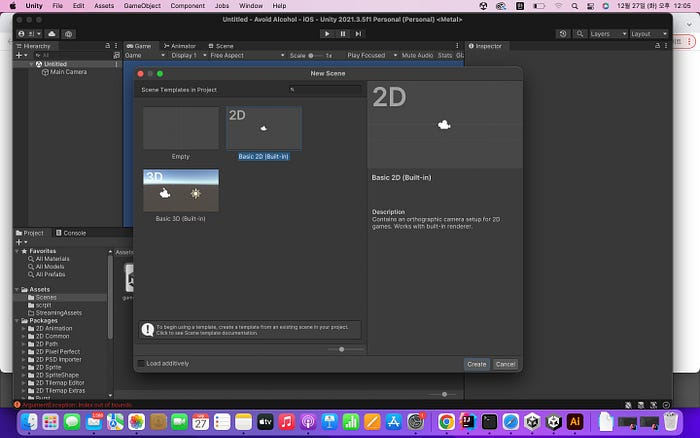Open the Layout dropdown
Viewport: 700px width, 438px height.
647,34
